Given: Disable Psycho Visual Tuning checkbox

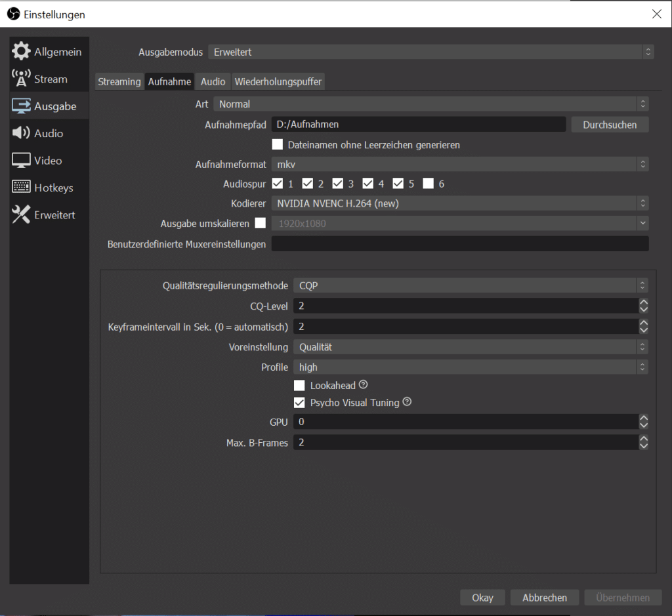Looking at the screenshot, I should click(x=299, y=403).
